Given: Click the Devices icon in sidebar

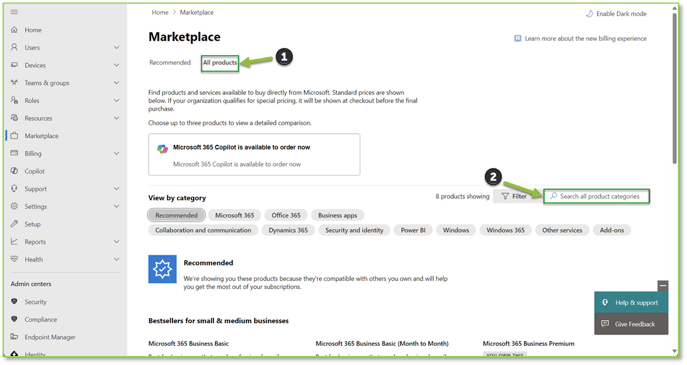Looking at the screenshot, I should pos(14,65).
